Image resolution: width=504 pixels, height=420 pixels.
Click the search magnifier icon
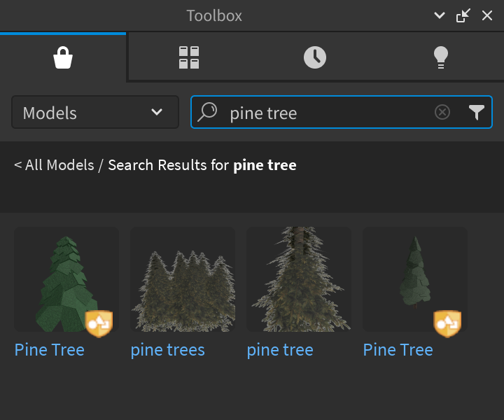[208, 112]
